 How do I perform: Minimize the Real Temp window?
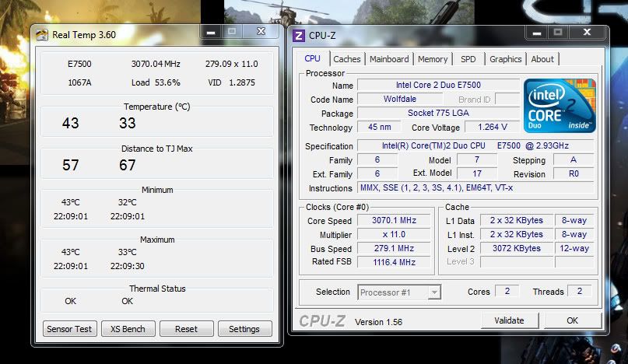click(211, 32)
